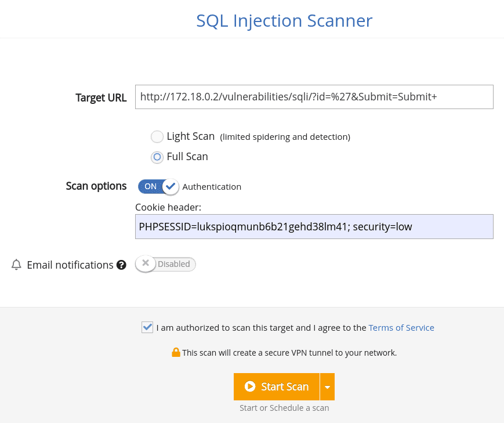
Task: Open Terms of Service
Action: [x=401, y=327]
